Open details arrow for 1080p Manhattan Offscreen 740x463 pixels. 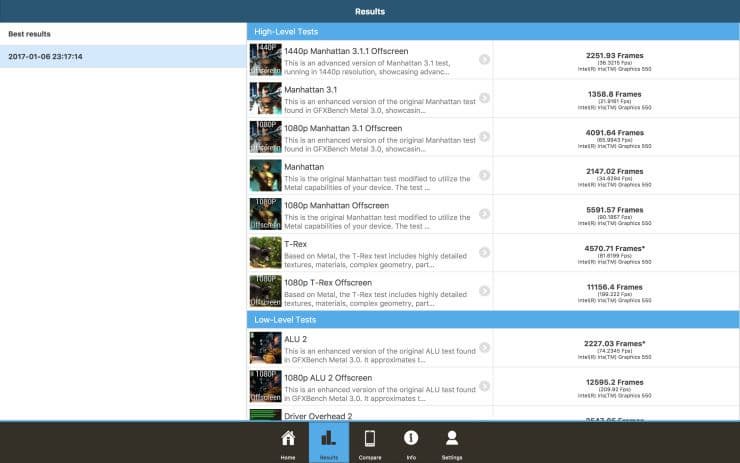pyautogui.click(x=484, y=214)
